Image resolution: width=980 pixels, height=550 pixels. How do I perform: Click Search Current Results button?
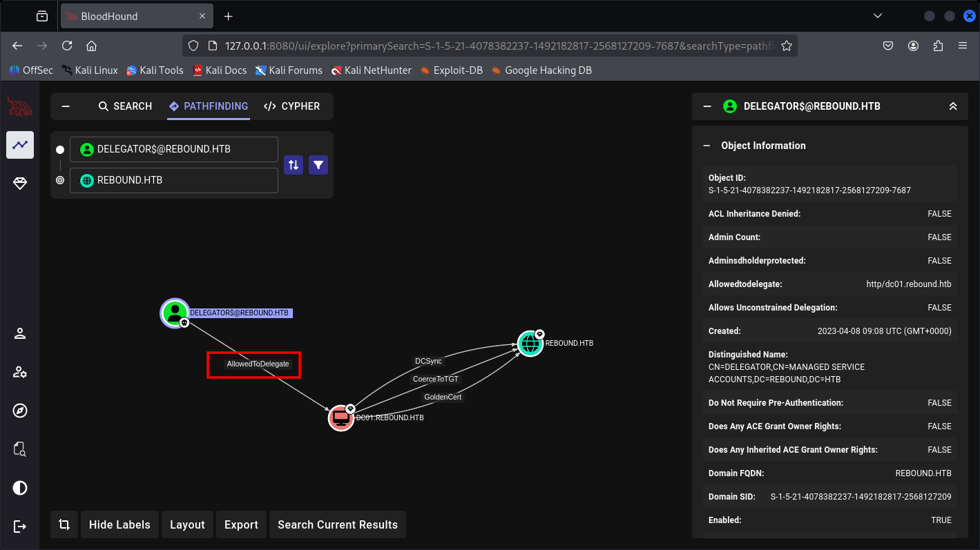(337, 524)
